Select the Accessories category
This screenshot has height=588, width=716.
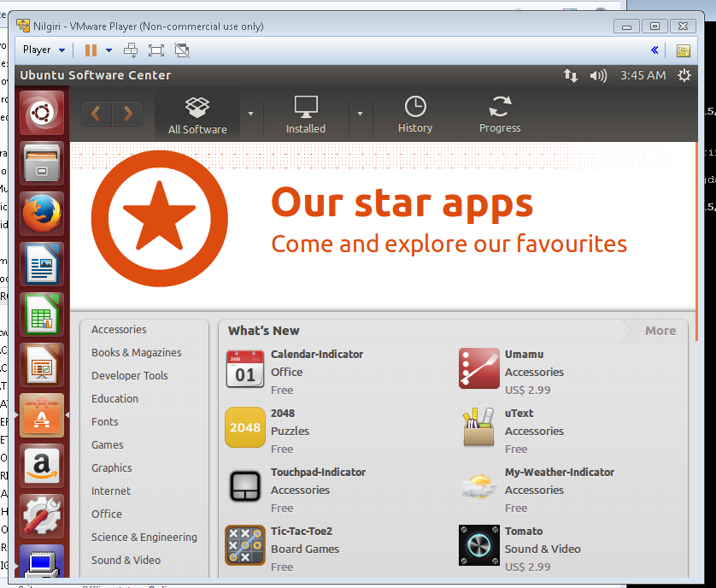(119, 329)
